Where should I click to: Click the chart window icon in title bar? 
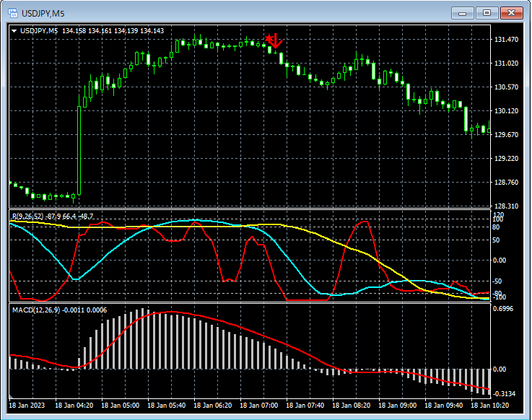click(13, 12)
